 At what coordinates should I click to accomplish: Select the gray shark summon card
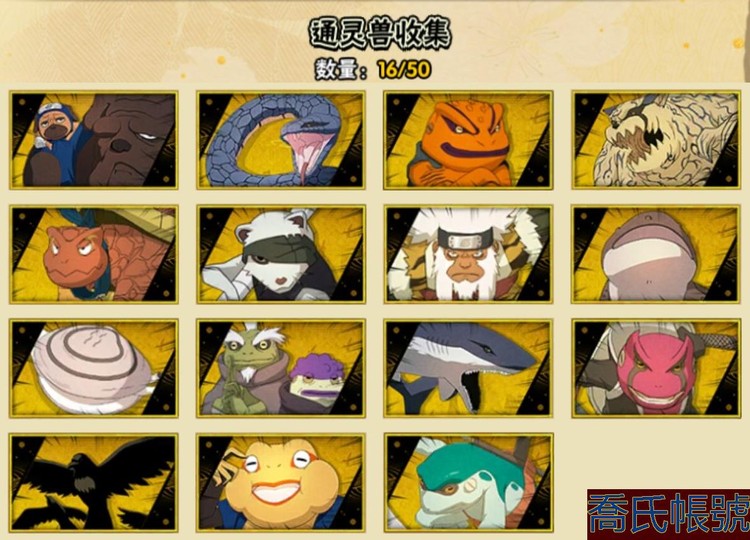click(468, 368)
